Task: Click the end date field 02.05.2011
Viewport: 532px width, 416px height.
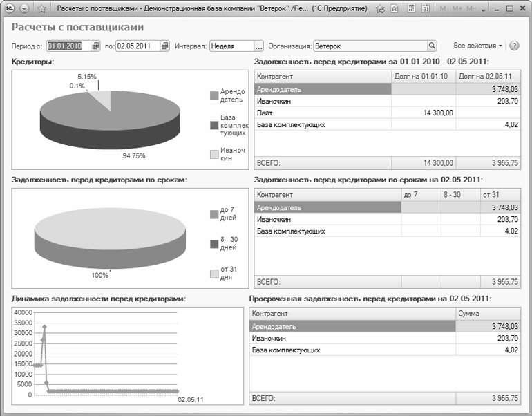Action: click(x=137, y=46)
